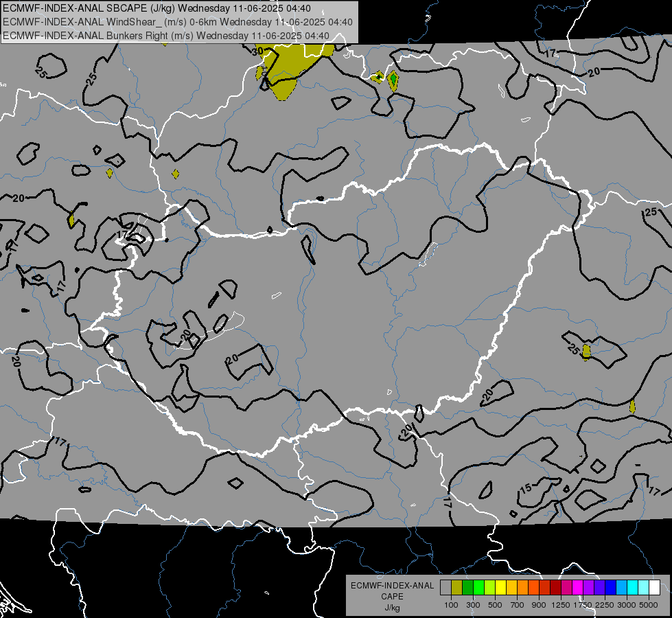Screen dimensions: 672x618
Task: Click the legend label 2250
Action: [605, 605]
